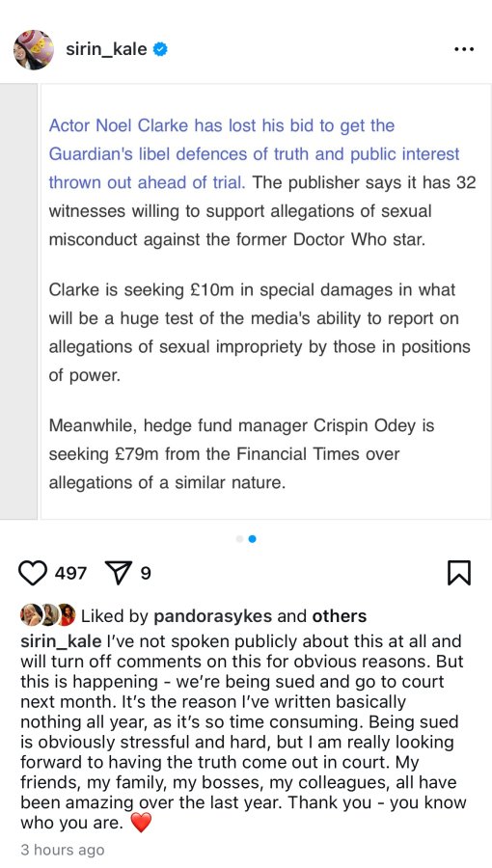The width and height of the screenshot is (492, 868).
Task: Like the post with the heart icon
Action: [x=33, y=573]
